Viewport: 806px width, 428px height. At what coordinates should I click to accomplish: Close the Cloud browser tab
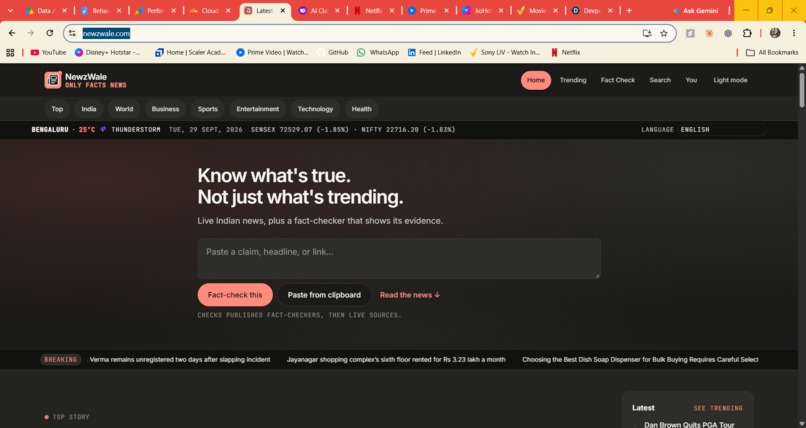228,10
